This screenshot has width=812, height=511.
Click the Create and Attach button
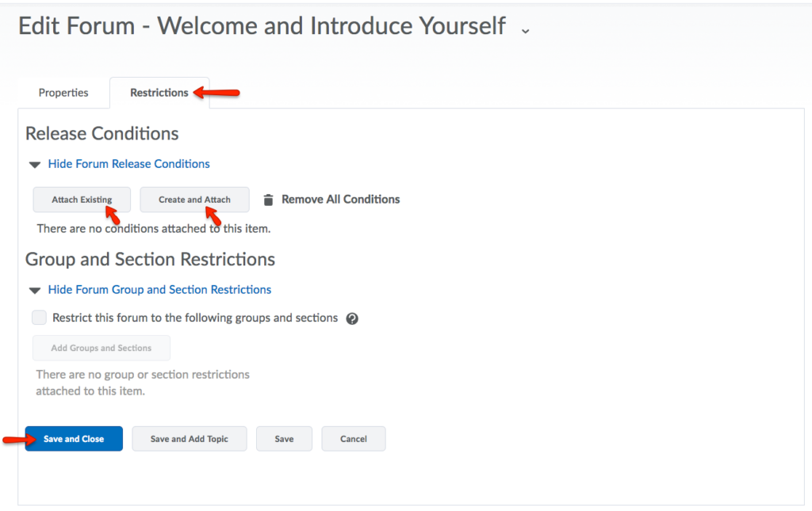pos(194,200)
